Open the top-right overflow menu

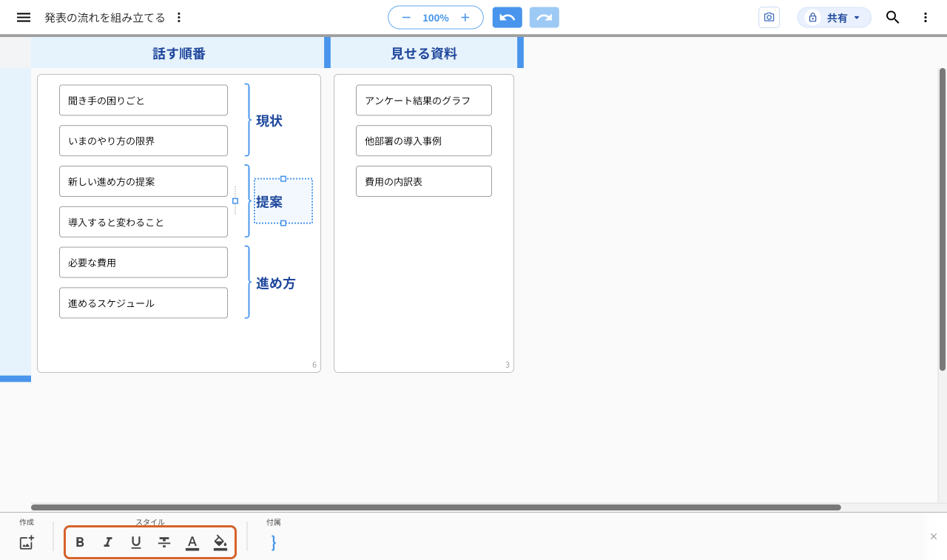926,17
